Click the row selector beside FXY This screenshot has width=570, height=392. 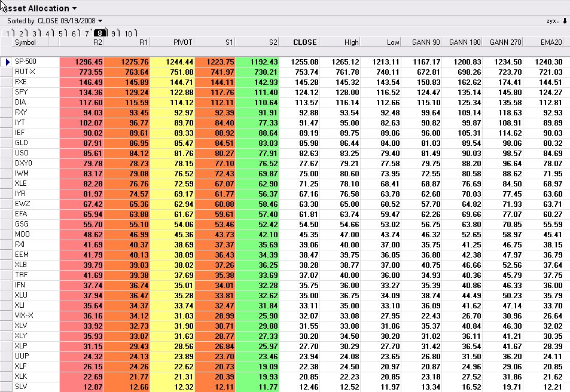point(6,112)
